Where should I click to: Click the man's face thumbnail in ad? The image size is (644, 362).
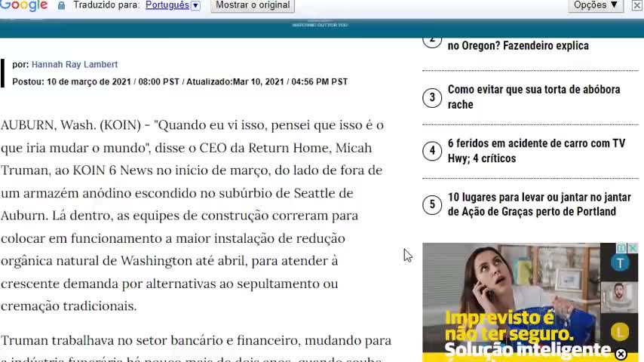point(619,296)
